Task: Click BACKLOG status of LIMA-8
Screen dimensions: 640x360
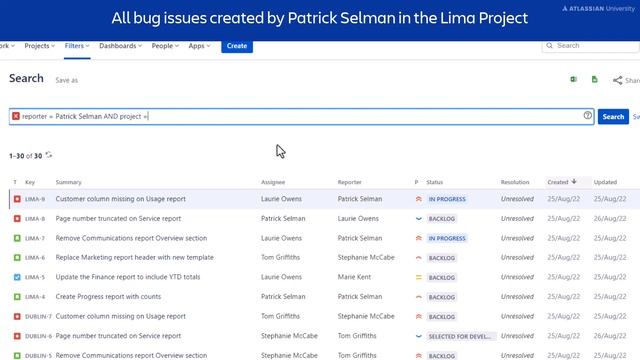Action: pos(442,219)
